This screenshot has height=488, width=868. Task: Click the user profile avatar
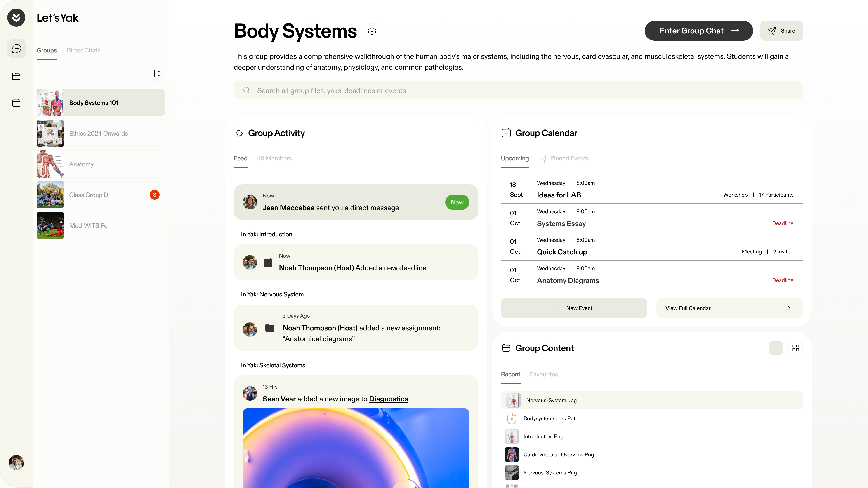16,462
